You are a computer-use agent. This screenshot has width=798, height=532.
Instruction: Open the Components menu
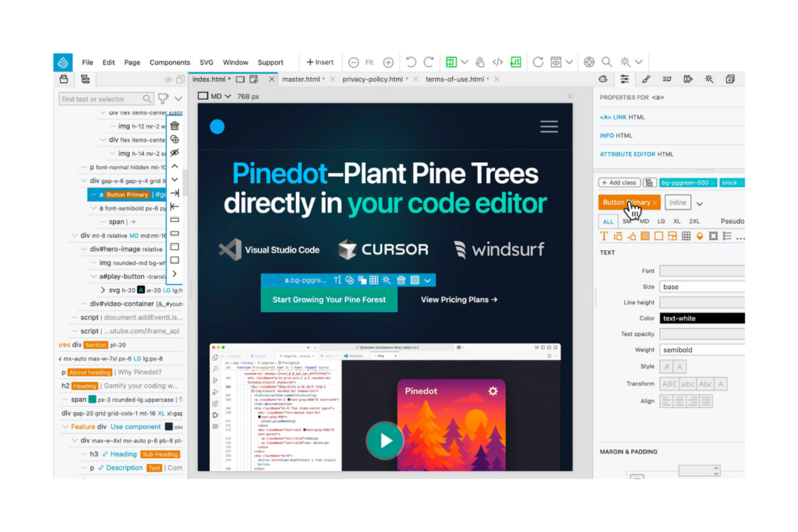pyautogui.click(x=169, y=62)
